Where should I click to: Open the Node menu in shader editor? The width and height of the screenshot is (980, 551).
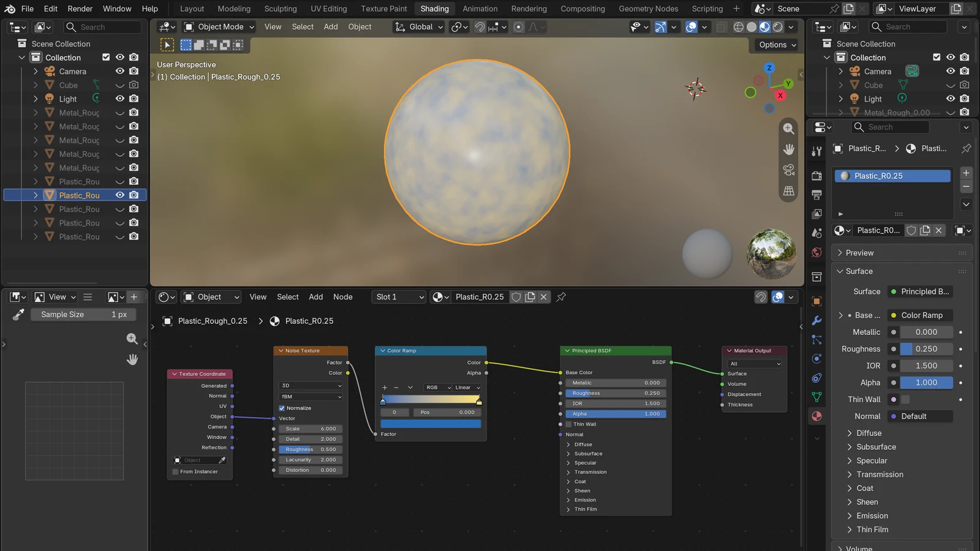coord(343,297)
